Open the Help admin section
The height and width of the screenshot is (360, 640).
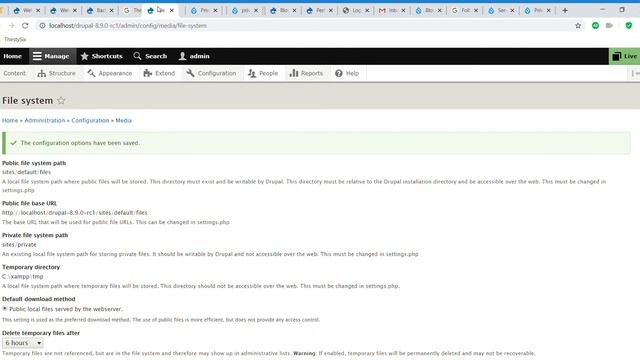347,73
